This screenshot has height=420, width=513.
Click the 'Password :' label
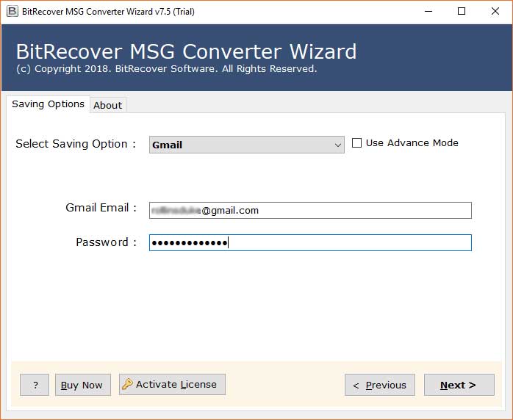pos(106,242)
